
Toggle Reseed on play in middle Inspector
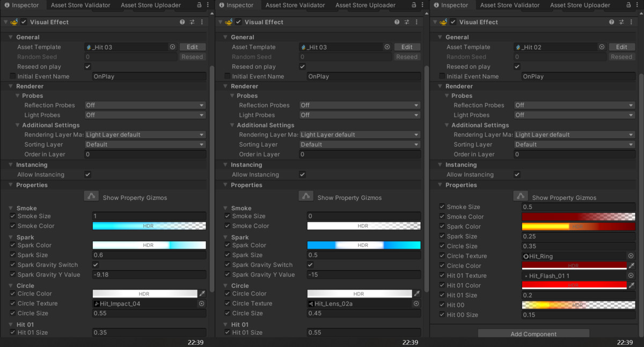pyautogui.click(x=302, y=67)
